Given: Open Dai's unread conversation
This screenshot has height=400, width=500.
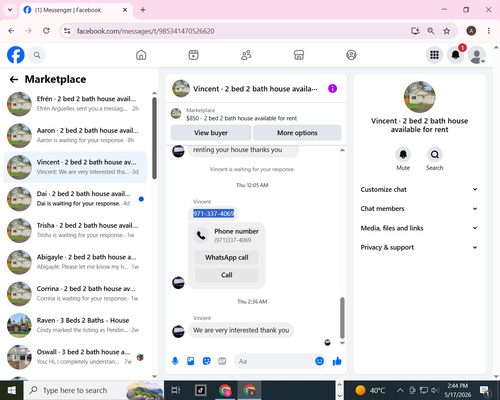Looking at the screenshot, I should click(75, 199).
